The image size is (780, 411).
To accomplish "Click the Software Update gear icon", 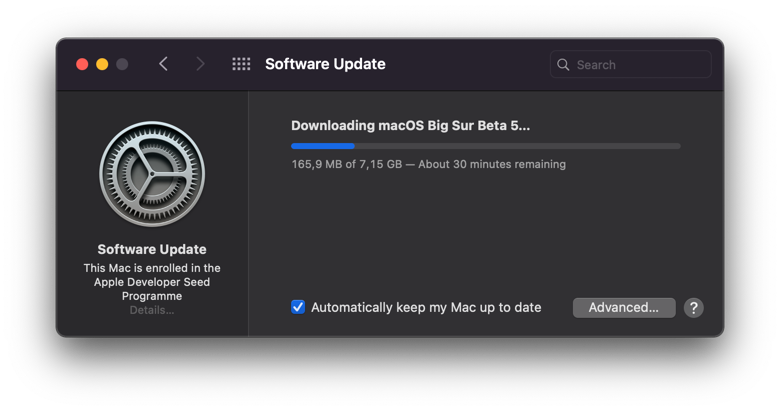I will [152, 174].
